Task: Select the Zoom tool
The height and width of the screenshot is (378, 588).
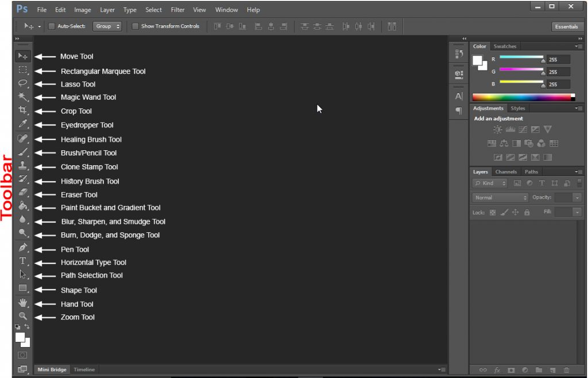Action: [x=23, y=317]
